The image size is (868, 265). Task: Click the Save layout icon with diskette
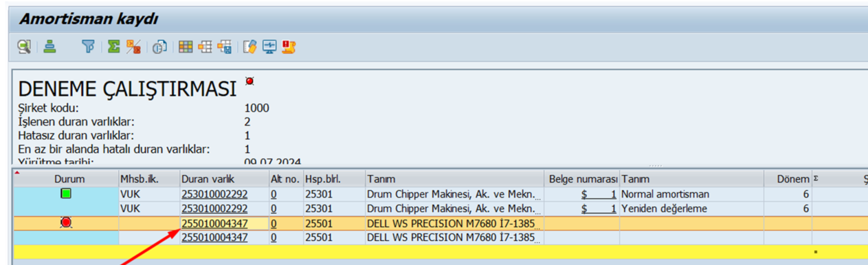point(225,47)
